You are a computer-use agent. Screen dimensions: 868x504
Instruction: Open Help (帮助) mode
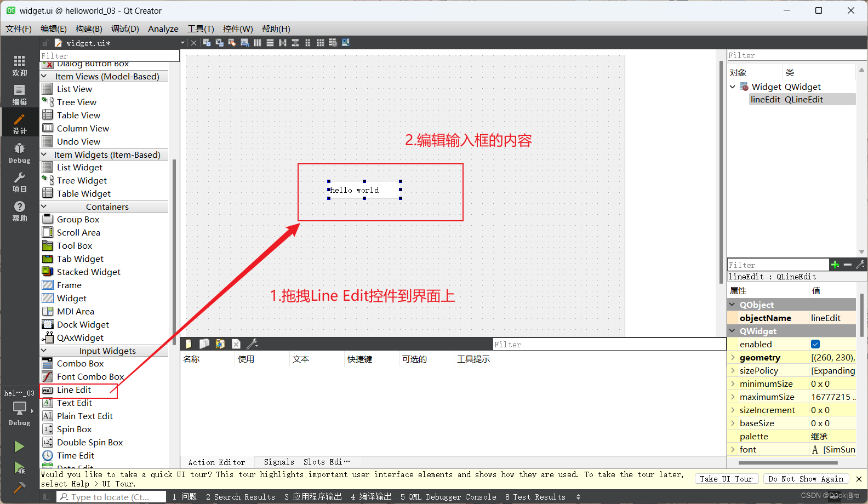pyautogui.click(x=20, y=211)
